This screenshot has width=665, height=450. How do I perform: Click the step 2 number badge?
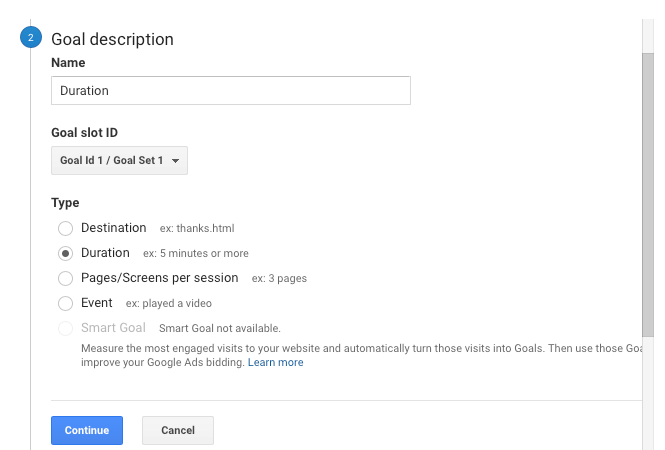31,37
